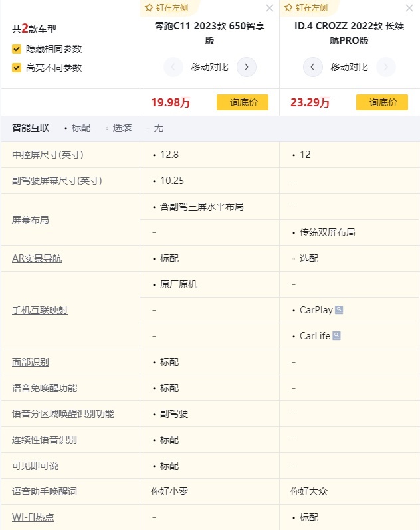Click the CarPlay cell text
Screen dimensions: 420x530
[316, 310]
